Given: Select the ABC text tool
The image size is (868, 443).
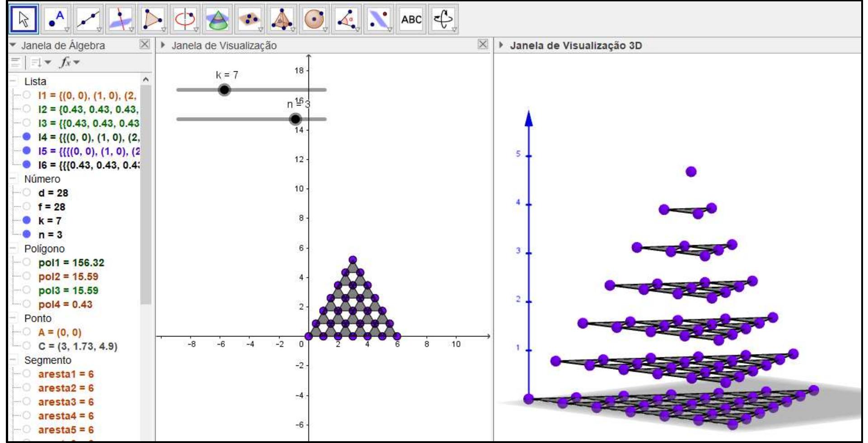Looking at the screenshot, I should tap(411, 19).
